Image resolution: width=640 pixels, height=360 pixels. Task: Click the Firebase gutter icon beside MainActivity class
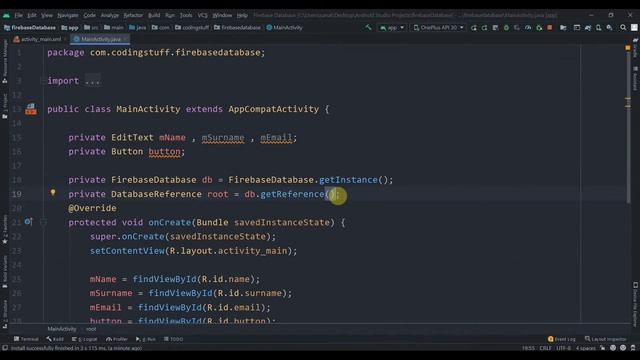[31, 109]
